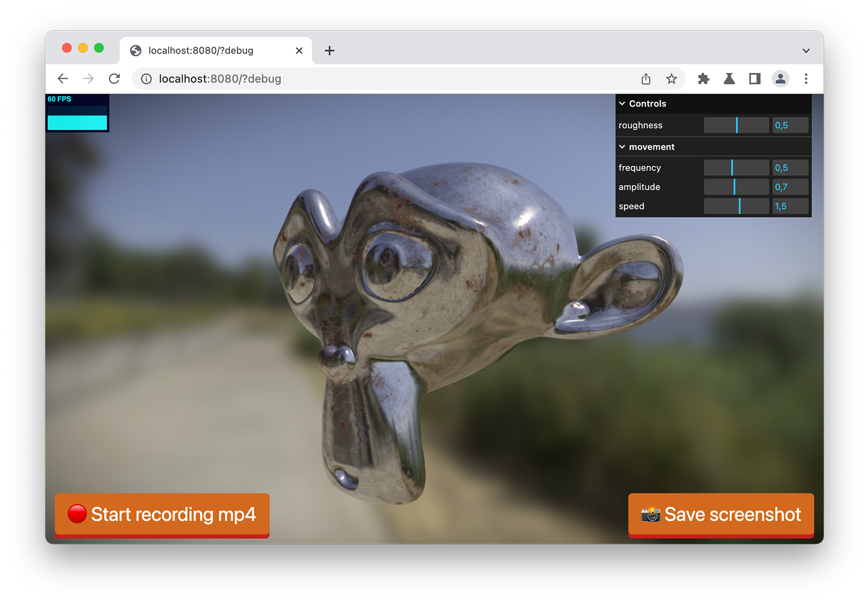Open the tab search chevron

point(806,51)
